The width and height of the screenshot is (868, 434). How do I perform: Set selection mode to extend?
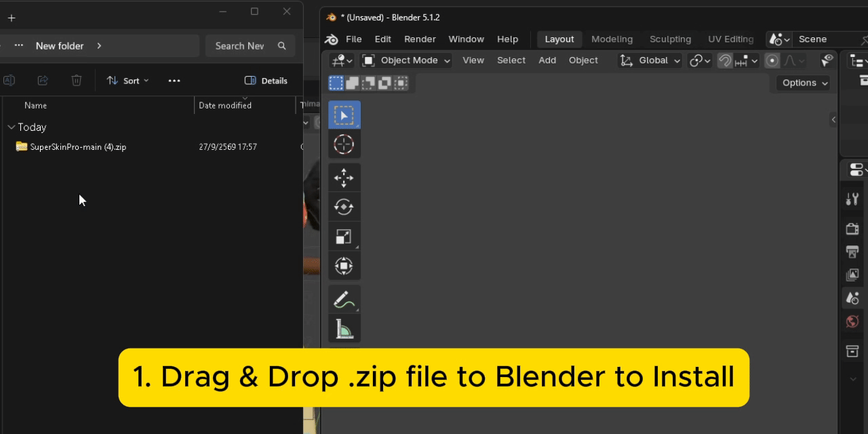[352, 83]
